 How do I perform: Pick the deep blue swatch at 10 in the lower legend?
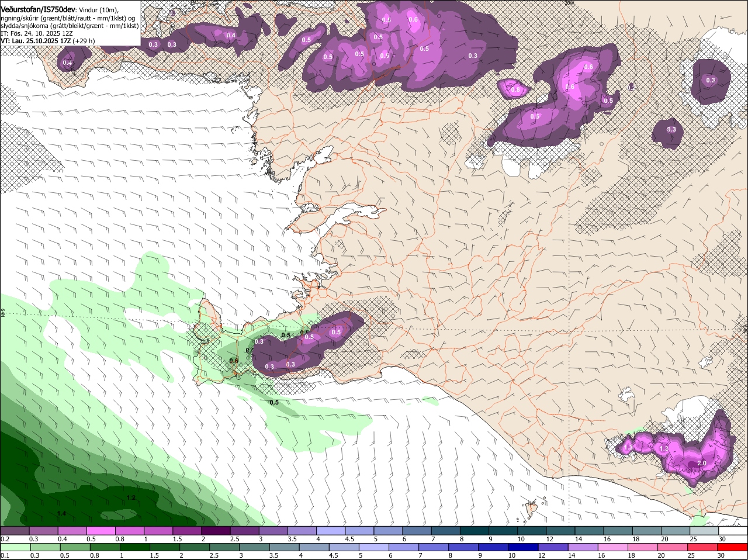point(522,547)
